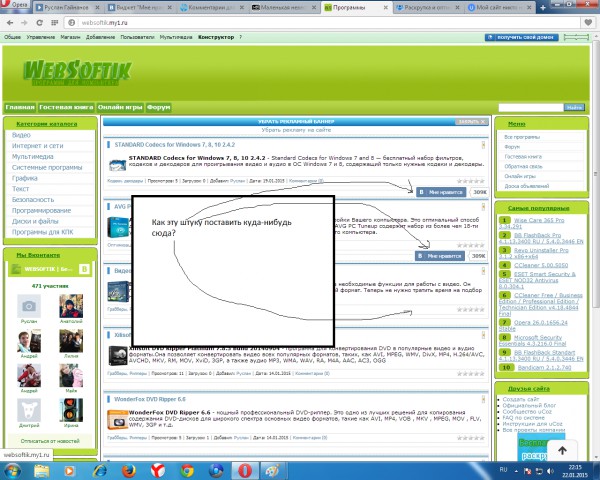600x480 pixels.
Task: Open Лилия's avatar in VK widget
Action: 71,341
